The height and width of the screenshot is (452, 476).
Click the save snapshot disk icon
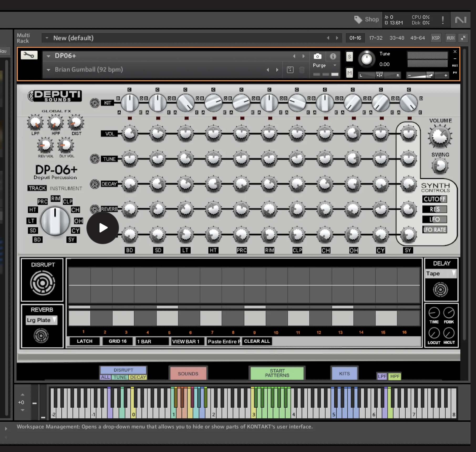click(x=290, y=70)
